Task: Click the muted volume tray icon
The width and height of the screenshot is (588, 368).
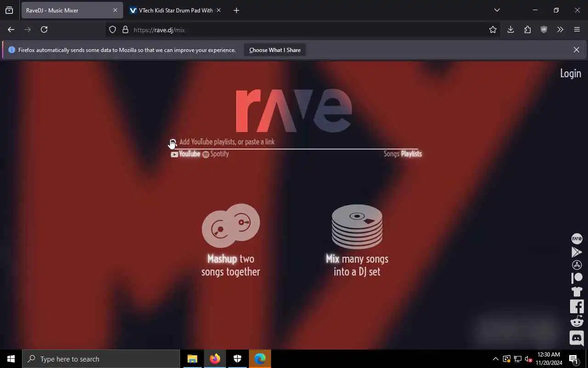Action: click(x=529, y=359)
